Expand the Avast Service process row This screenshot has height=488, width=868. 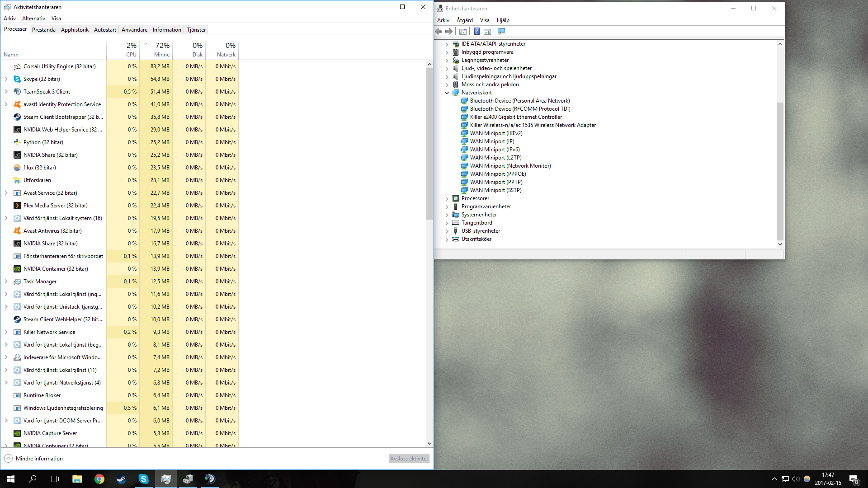[6, 193]
